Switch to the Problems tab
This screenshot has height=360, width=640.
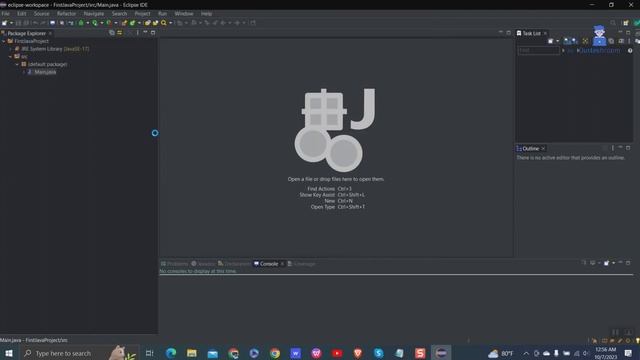(x=174, y=264)
